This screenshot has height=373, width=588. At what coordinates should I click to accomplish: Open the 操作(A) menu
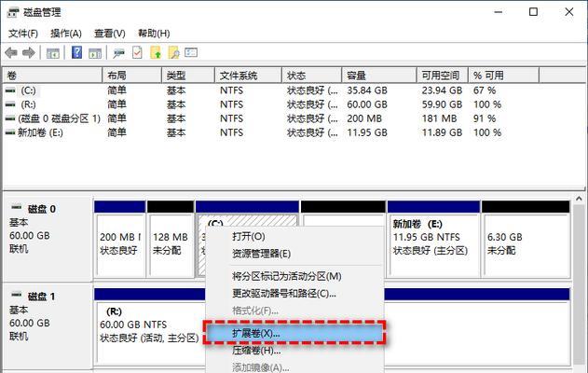[x=66, y=34]
